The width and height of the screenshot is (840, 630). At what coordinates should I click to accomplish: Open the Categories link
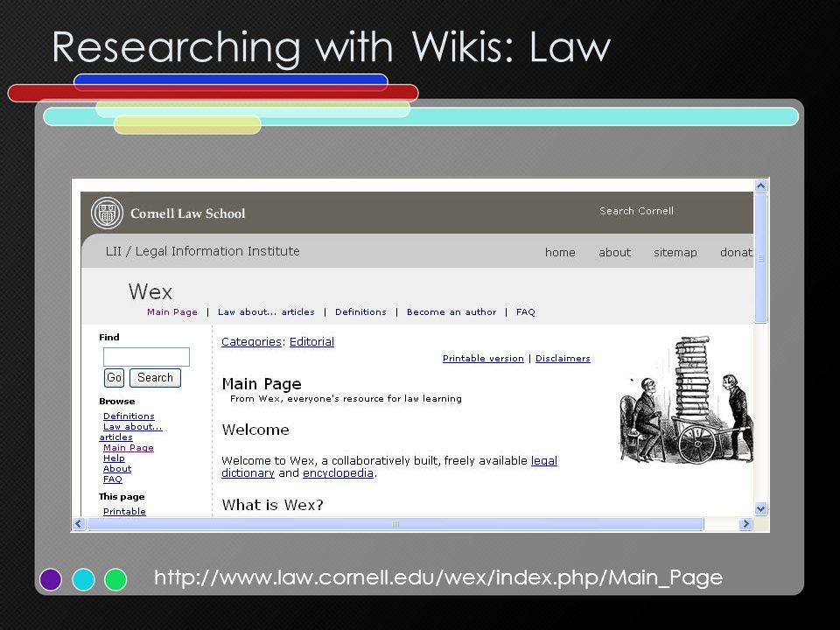(251, 342)
